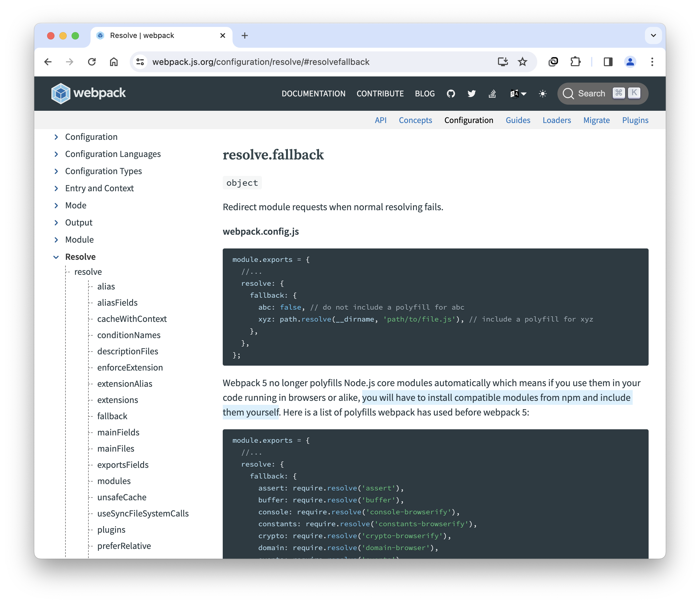
Task: Go to fallback entry in sidebar
Action: coord(112,416)
